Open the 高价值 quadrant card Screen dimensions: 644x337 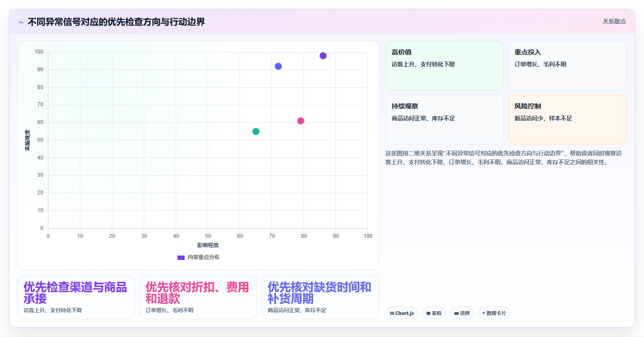tap(445, 66)
